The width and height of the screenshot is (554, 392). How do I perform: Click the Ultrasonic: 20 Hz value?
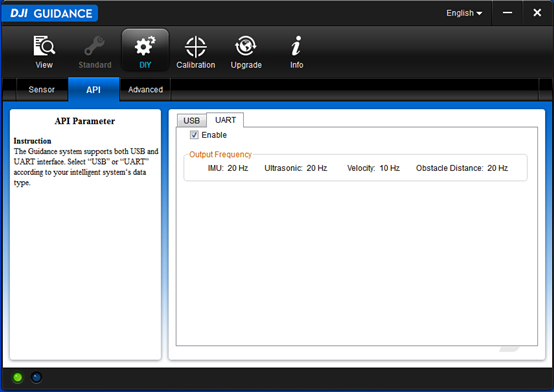[x=296, y=168]
